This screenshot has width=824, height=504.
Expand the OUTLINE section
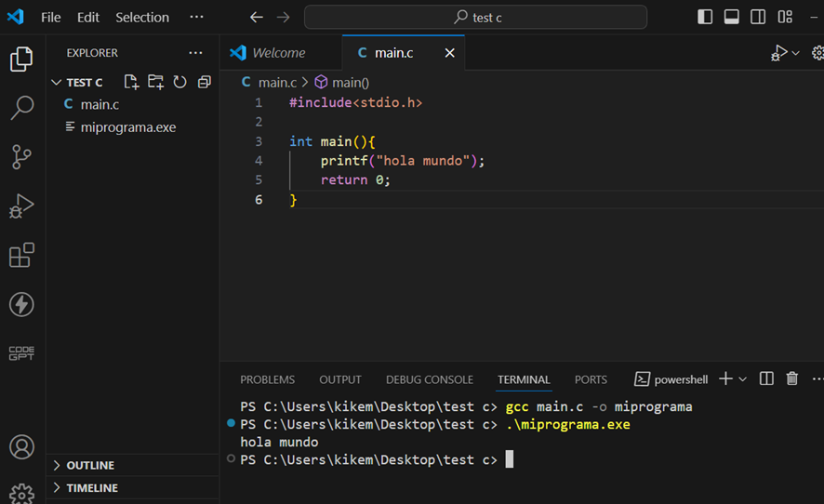point(90,465)
